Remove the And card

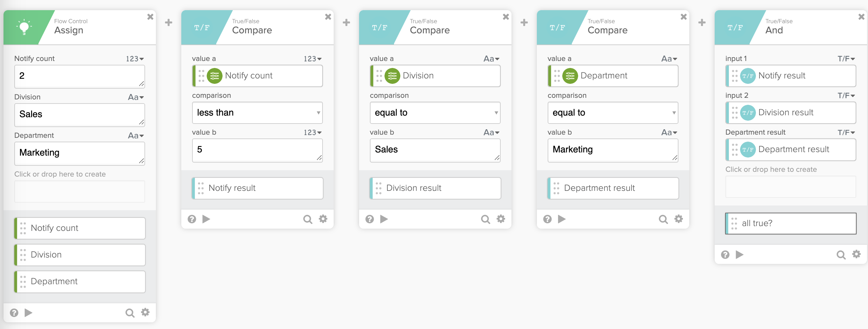tap(861, 17)
